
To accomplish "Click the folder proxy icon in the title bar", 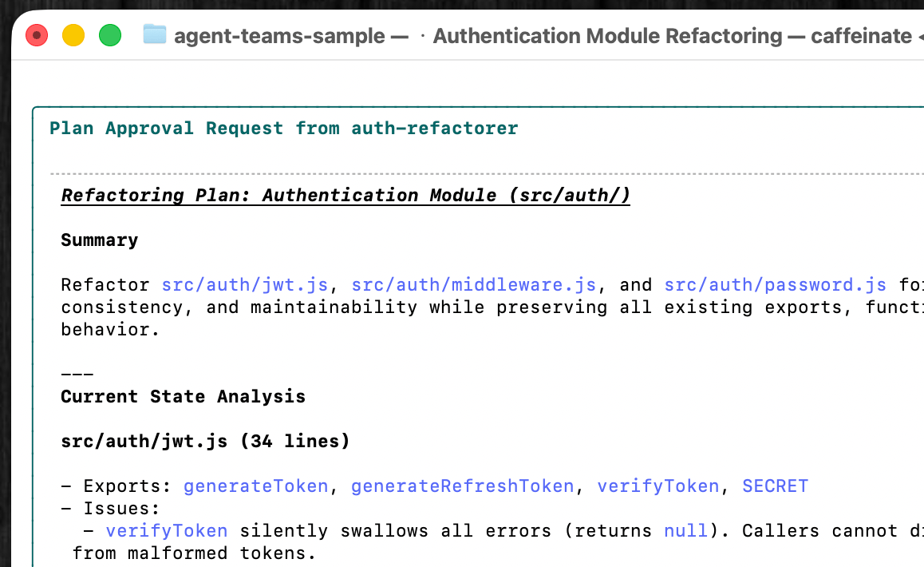I will click(x=154, y=35).
